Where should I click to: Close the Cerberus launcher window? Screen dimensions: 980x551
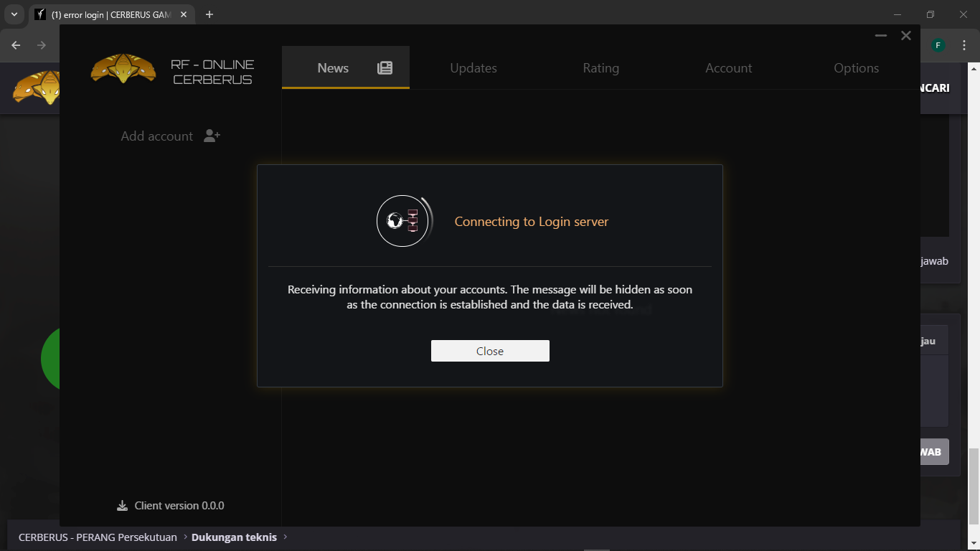coord(906,36)
